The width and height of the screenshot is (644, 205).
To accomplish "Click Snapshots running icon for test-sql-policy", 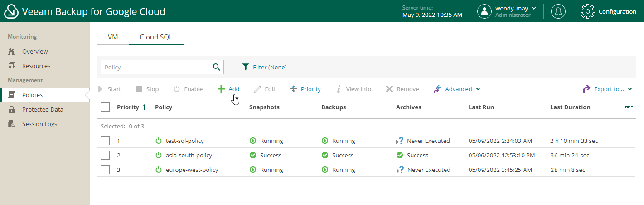I will coord(253,141).
